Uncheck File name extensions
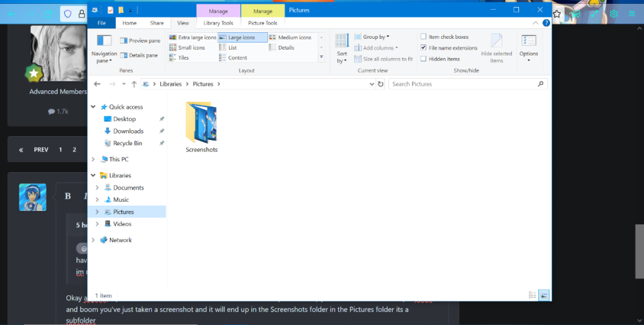The width and height of the screenshot is (644, 325). pos(424,48)
